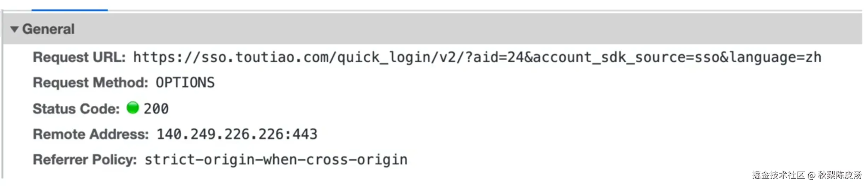Select the OPTIONS method value
The width and height of the screenshot is (868, 186).
(185, 83)
